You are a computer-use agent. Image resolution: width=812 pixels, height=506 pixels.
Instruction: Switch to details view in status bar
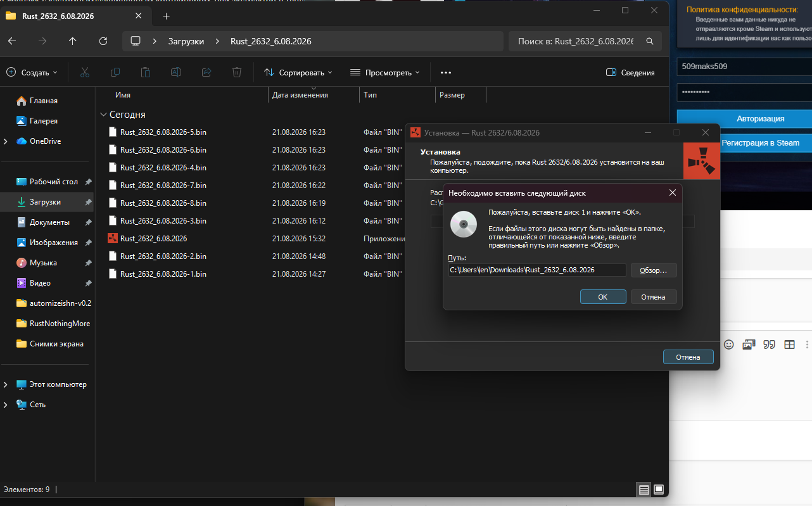click(x=644, y=490)
